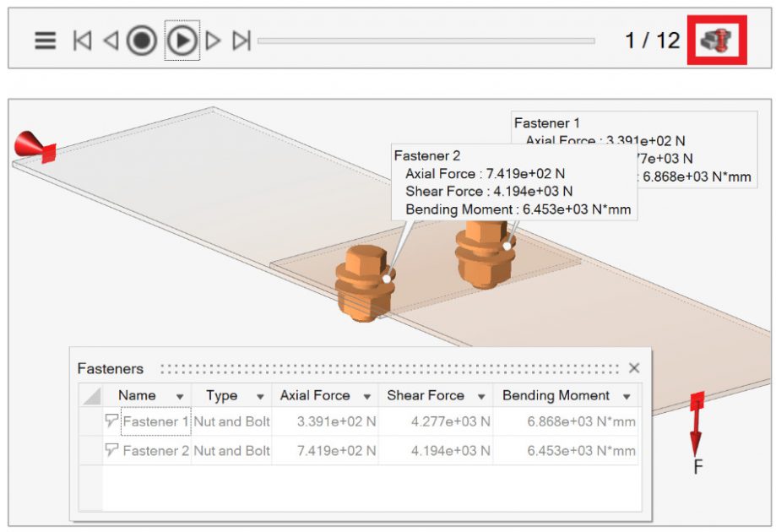Image resolution: width=776 pixels, height=532 pixels.
Task: Play the results animation
Action: pos(182,41)
